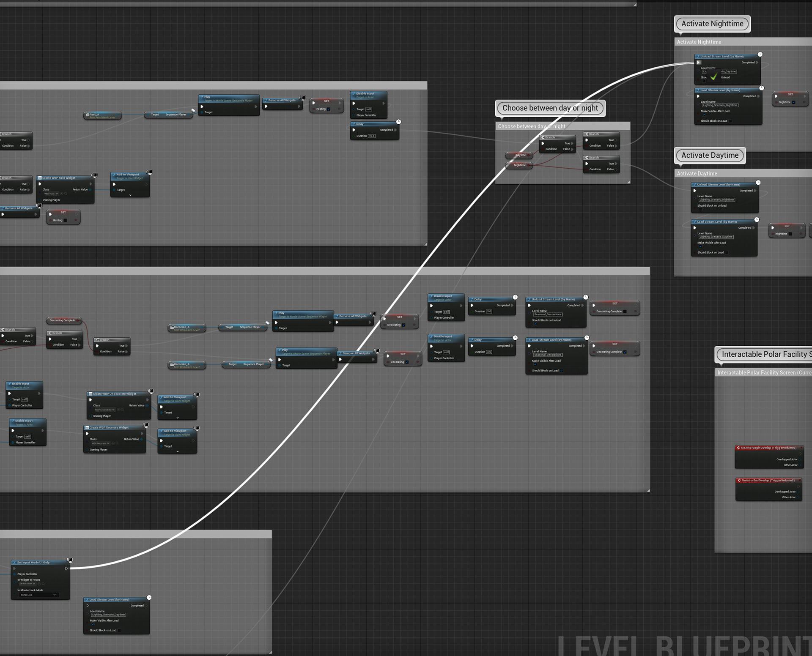This screenshot has width=812, height=656.
Task: Click clock icon on Activate Daytime Unload Stream Level node
Action: coord(758,183)
